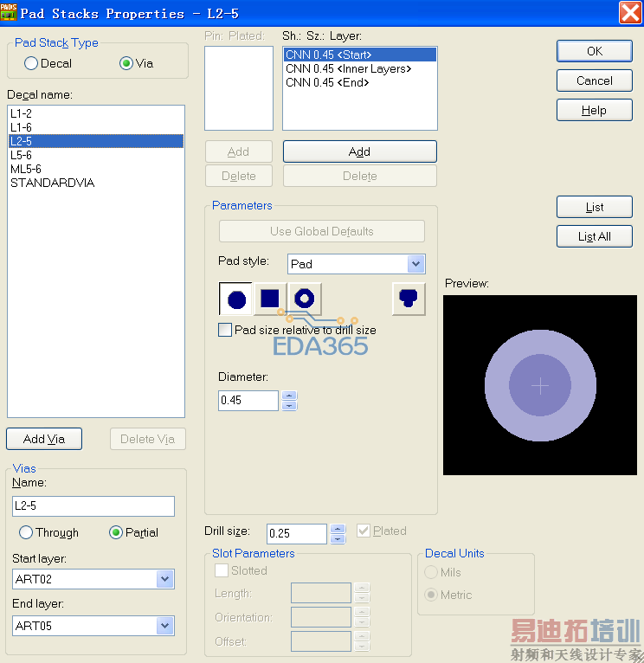Select L2-5 in decal name list
Screen dimensions: 644x663
point(96,141)
